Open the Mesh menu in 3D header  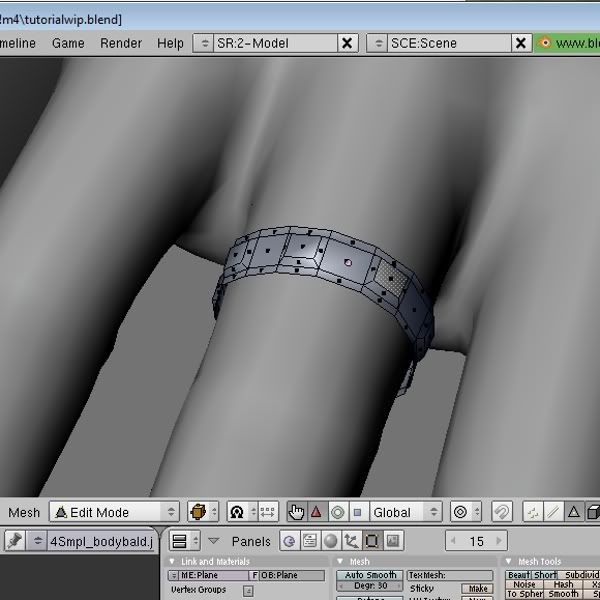[x=24, y=512]
